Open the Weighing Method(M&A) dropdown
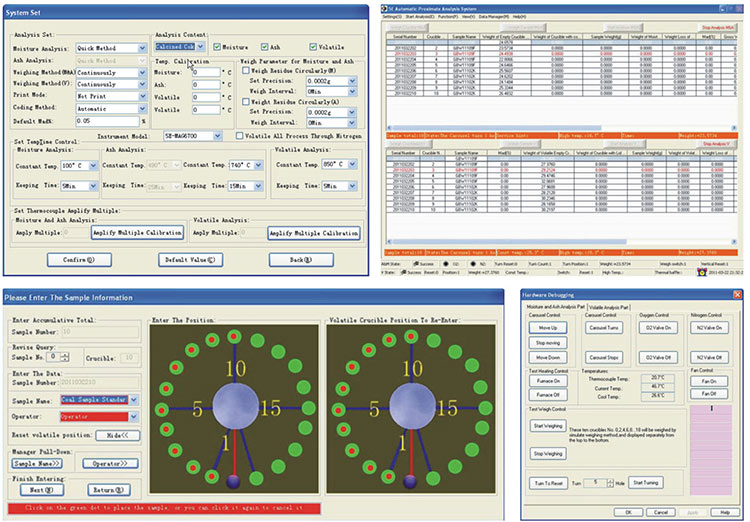The height and width of the screenshot is (522, 750). click(142, 72)
